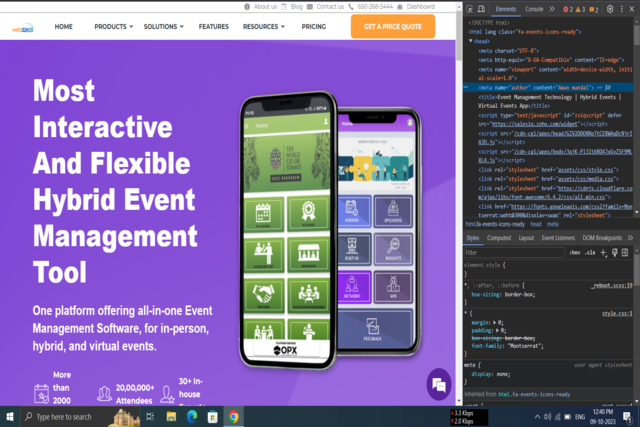Open Microsoft Store from the taskbar
Image resolution: width=640 pixels, height=427 pixels.
[x=213, y=417]
